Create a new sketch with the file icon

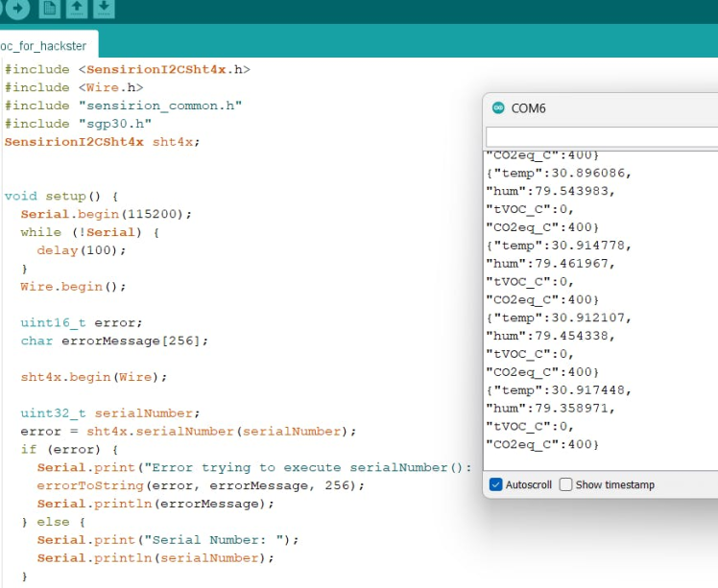coord(50,9)
